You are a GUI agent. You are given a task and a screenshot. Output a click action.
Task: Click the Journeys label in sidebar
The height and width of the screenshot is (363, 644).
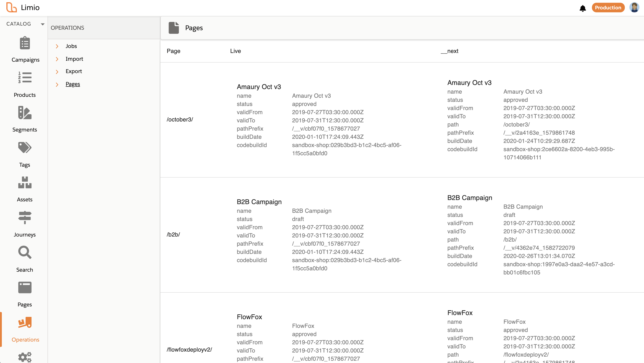25,235
